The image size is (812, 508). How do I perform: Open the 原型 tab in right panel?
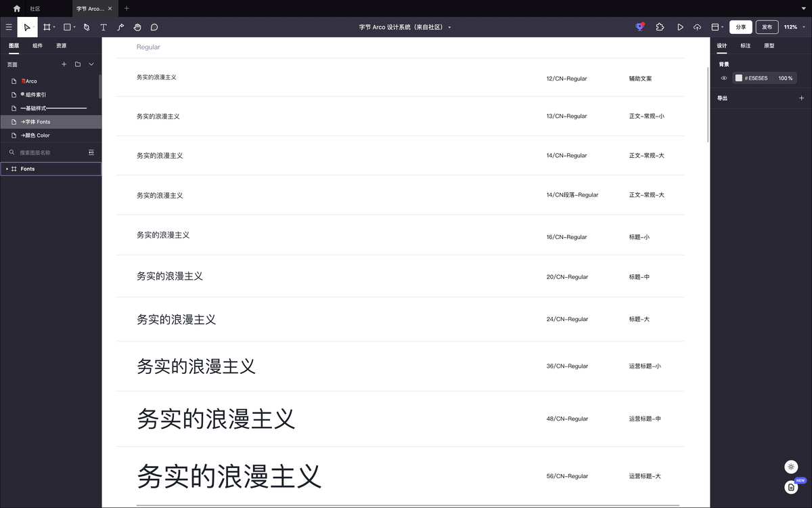tap(769, 45)
